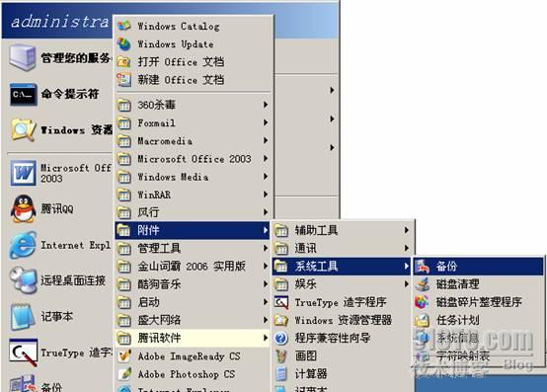Open 腾讯QQ penguin icon
The height and width of the screenshot is (392, 547).
pos(23,209)
